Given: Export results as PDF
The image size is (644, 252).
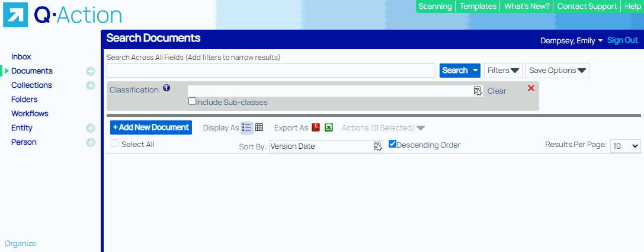Looking at the screenshot, I should (316, 127).
